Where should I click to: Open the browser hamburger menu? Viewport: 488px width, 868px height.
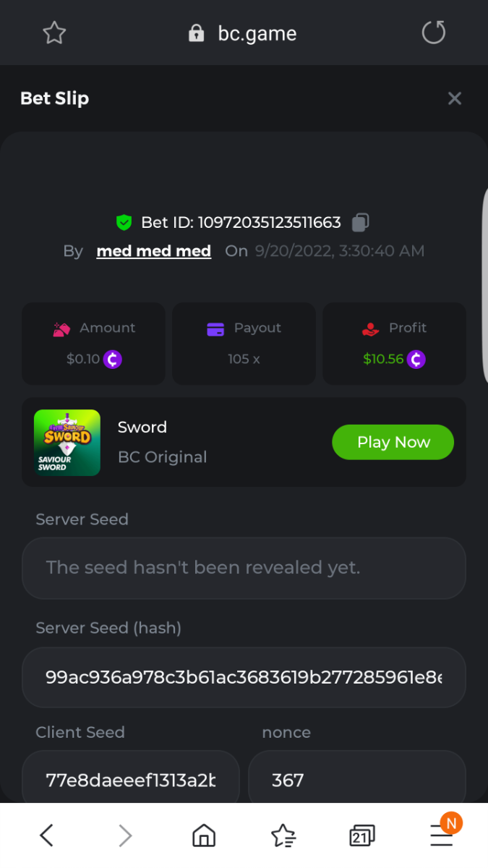(x=441, y=835)
